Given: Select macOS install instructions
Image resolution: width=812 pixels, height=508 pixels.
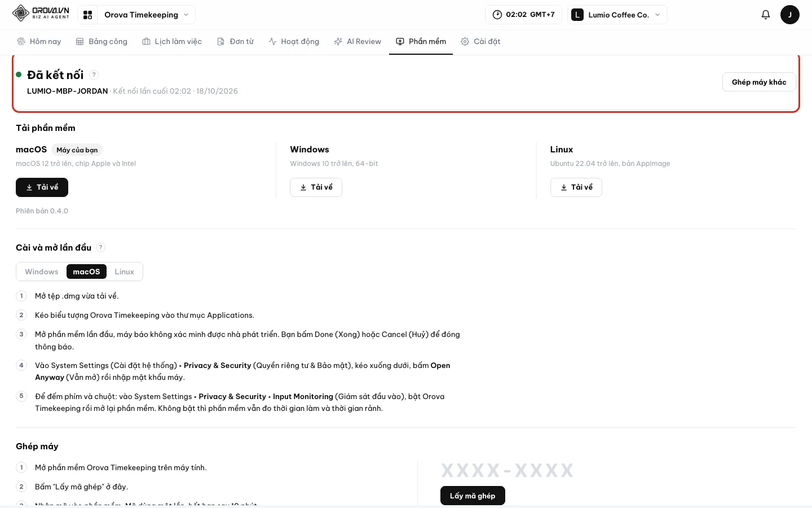Looking at the screenshot, I should coord(86,271).
